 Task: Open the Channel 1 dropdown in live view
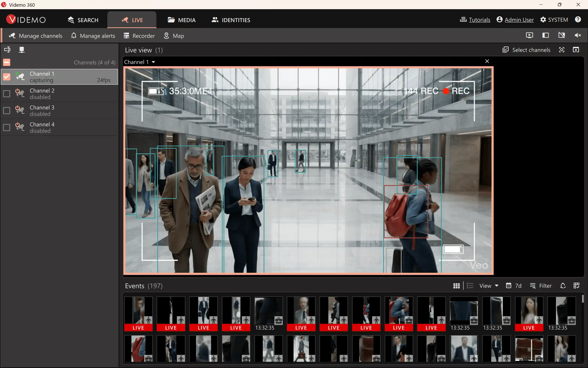(x=140, y=62)
